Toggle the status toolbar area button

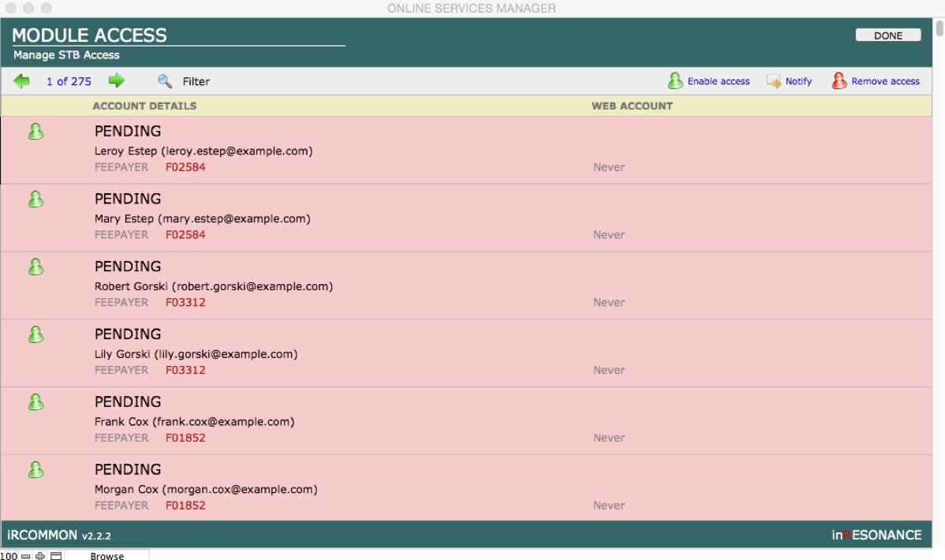[56, 555]
